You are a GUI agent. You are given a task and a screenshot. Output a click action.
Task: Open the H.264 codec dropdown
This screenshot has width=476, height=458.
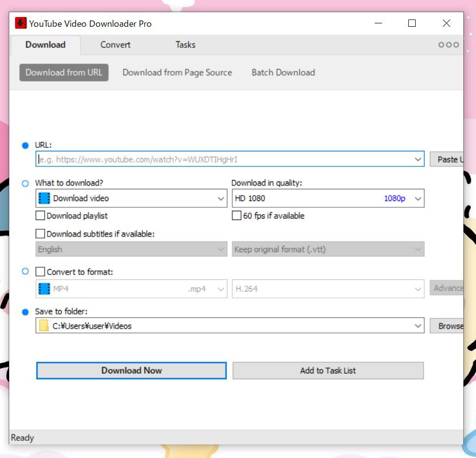tap(328, 289)
